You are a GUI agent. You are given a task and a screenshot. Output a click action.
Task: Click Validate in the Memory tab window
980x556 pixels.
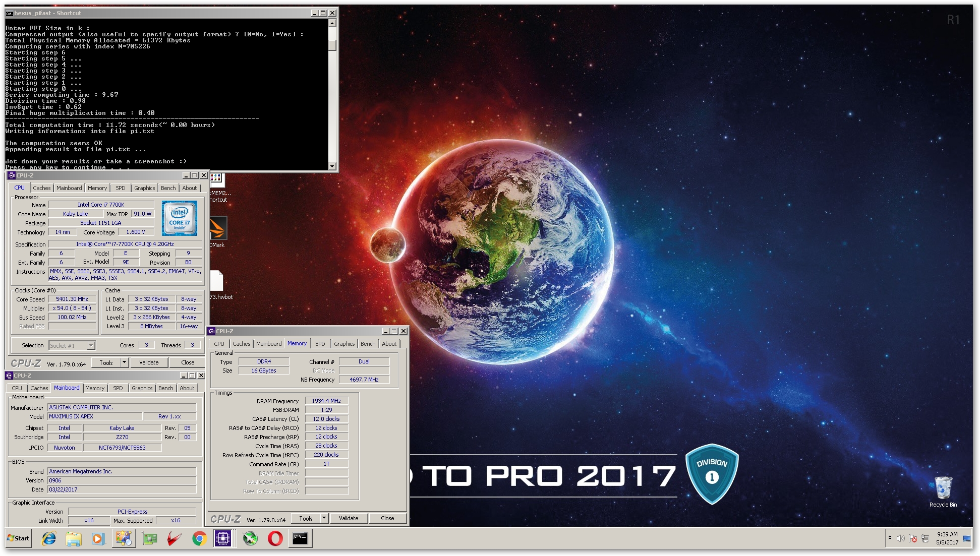pyautogui.click(x=349, y=518)
